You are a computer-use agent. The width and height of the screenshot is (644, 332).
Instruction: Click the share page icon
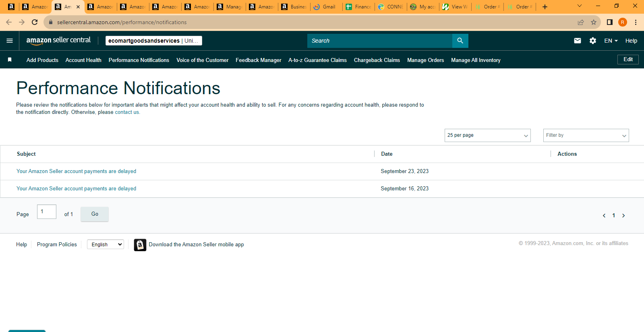pos(581,22)
